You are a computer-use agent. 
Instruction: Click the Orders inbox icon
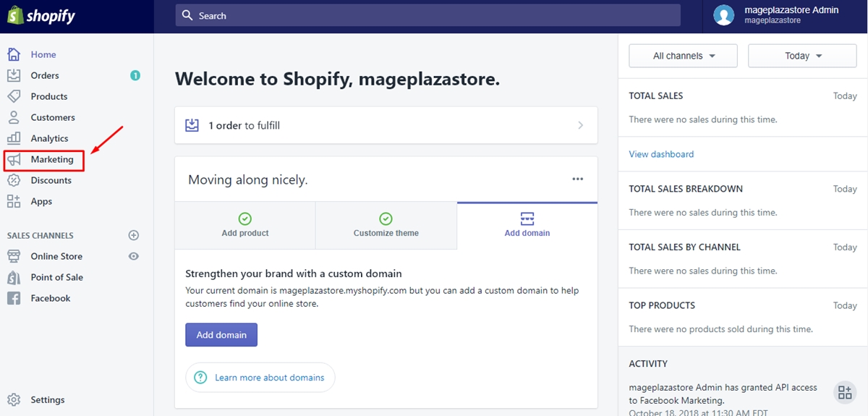(14, 75)
